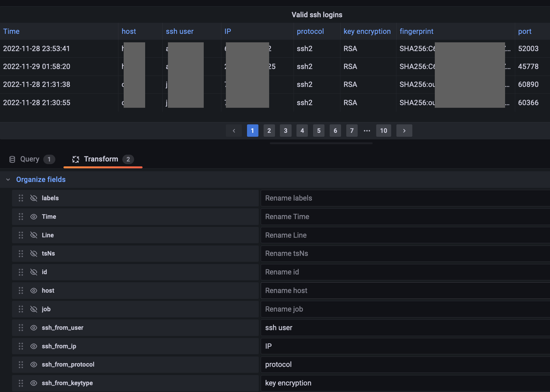550x392 pixels.
Task: Show the hidden labels field
Action: (34, 198)
